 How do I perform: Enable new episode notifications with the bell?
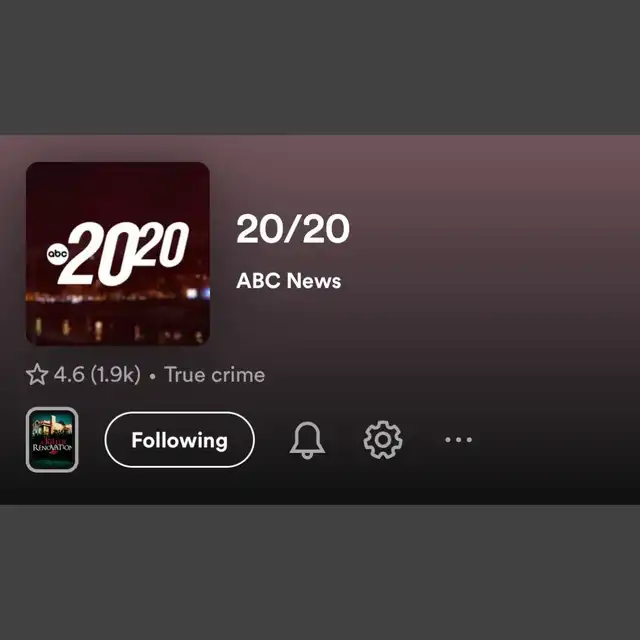[x=307, y=440]
